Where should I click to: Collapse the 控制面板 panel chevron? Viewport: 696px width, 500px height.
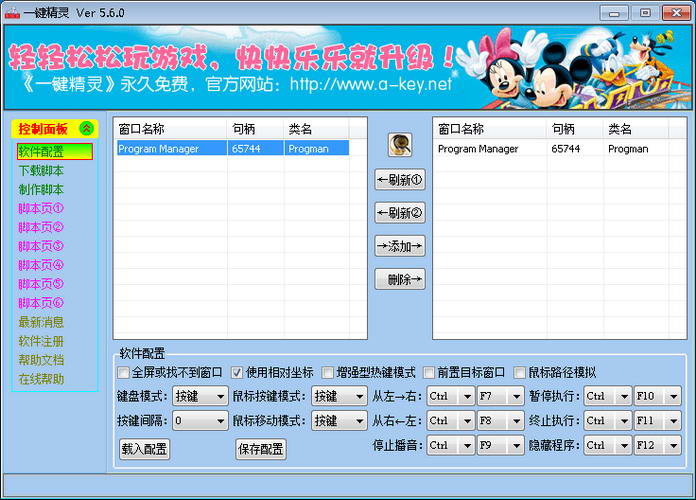coord(86,128)
